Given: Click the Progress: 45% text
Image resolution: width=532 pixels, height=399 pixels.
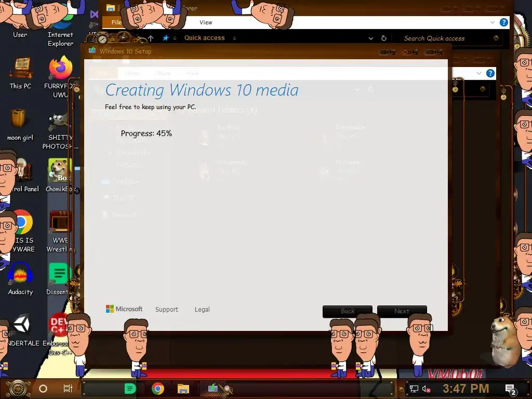Looking at the screenshot, I should (x=146, y=134).
